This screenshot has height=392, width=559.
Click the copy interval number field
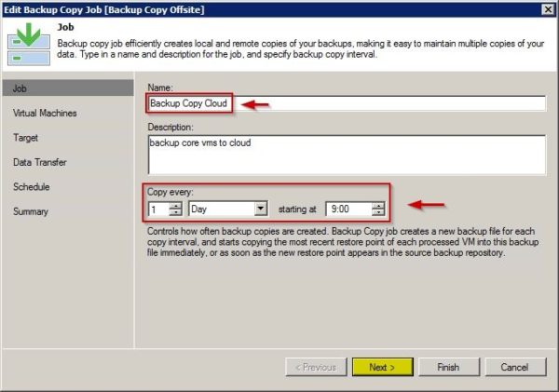[x=158, y=209]
